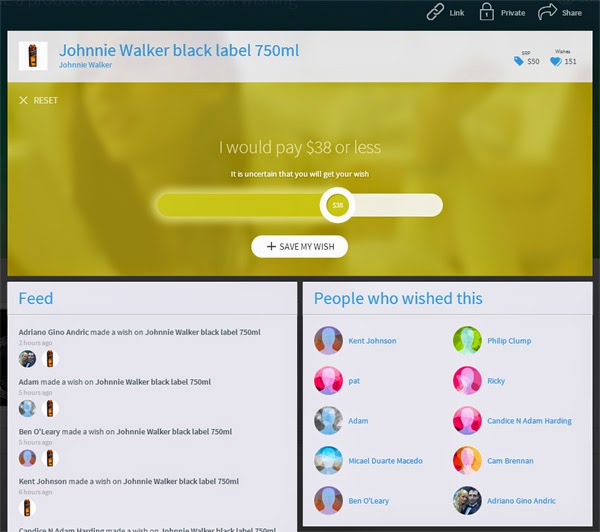This screenshot has width=600, height=532.
Task: Click Ben O'Leary's avatar in People who wished
Action: (x=328, y=501)
